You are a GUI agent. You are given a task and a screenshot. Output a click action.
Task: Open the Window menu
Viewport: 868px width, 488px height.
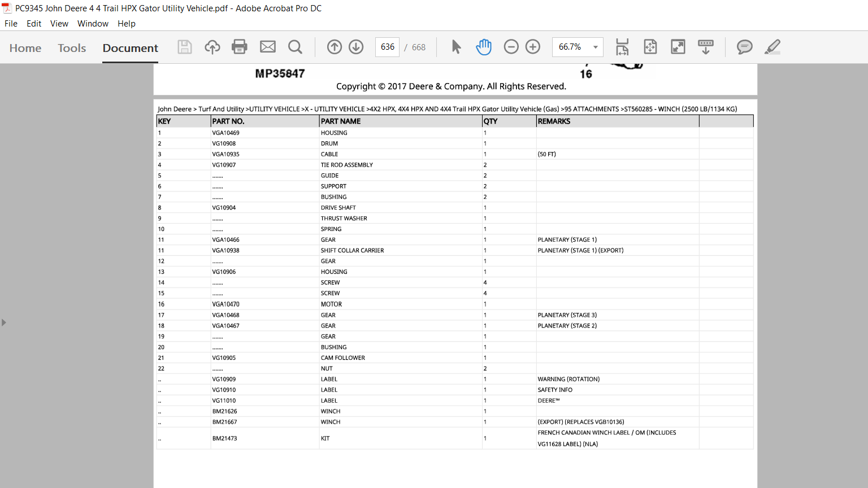pos(93,24)
